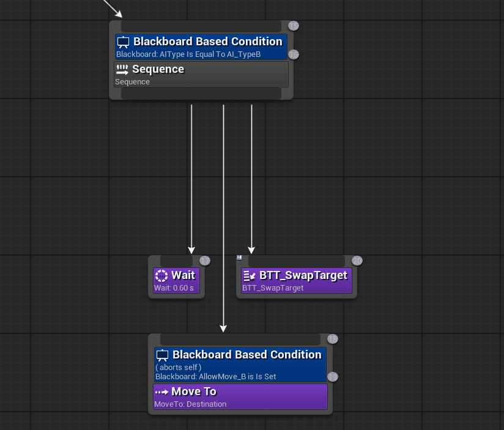Screen dimensions: 504x430
Task: Click the small blueprint icon above BTT_SwapTarget
Action: (x=239, y=258)
